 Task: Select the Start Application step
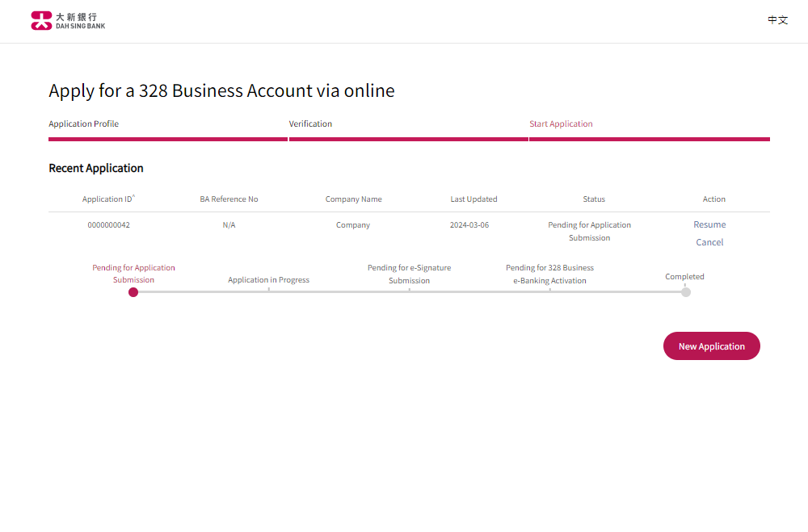pos(561,124)
